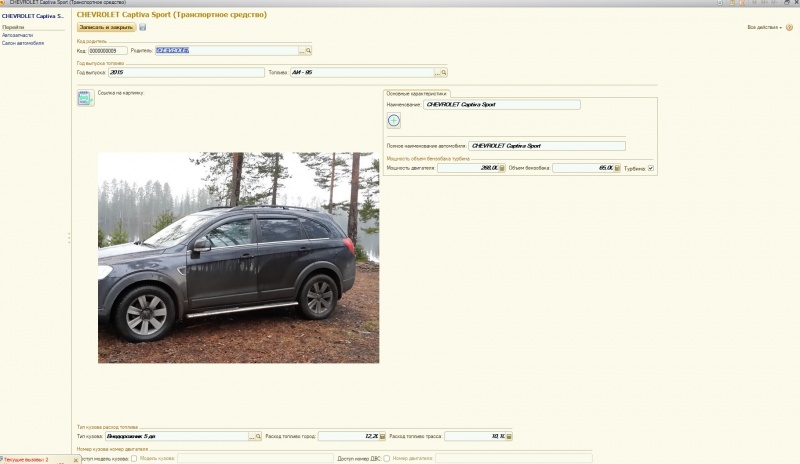Open calculator of Расход топлива трасса field
Viewport: 800px width, 464px height.
(x=509, y=436)
